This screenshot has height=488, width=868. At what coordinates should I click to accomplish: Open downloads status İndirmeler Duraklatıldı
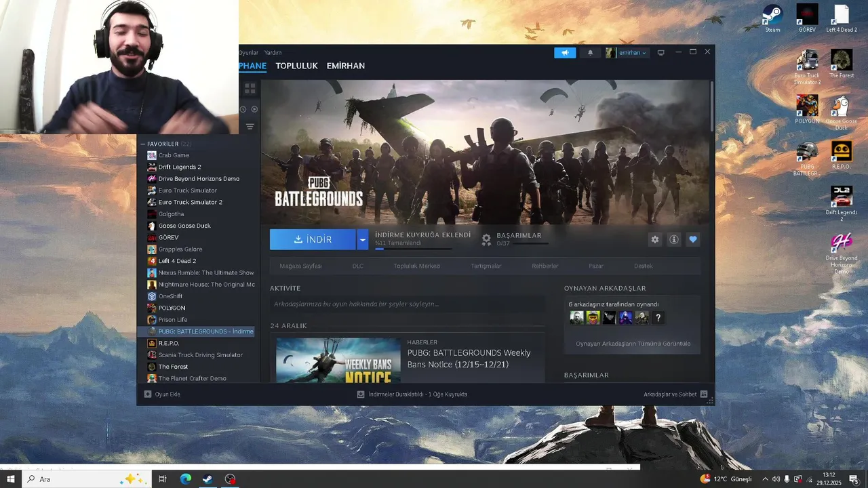point(412,394)
